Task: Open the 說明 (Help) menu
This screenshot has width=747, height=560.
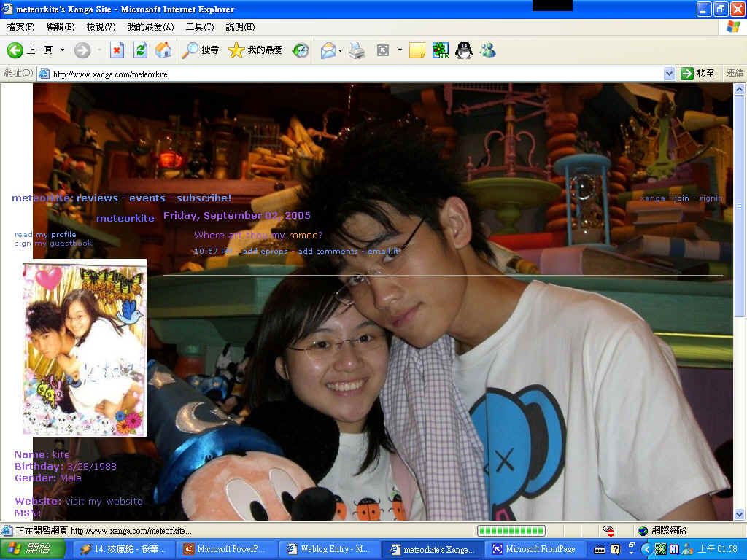Action: tap(240, 27)
